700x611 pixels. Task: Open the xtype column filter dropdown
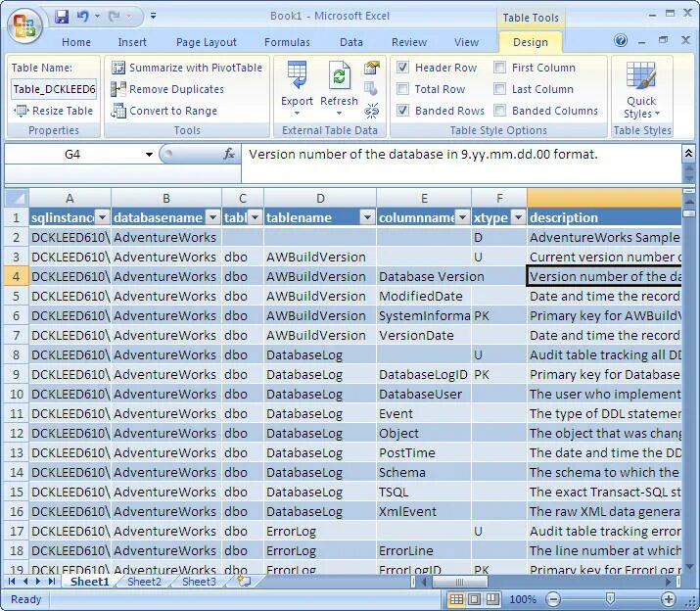pyautogui.click(x=518, y=217)
